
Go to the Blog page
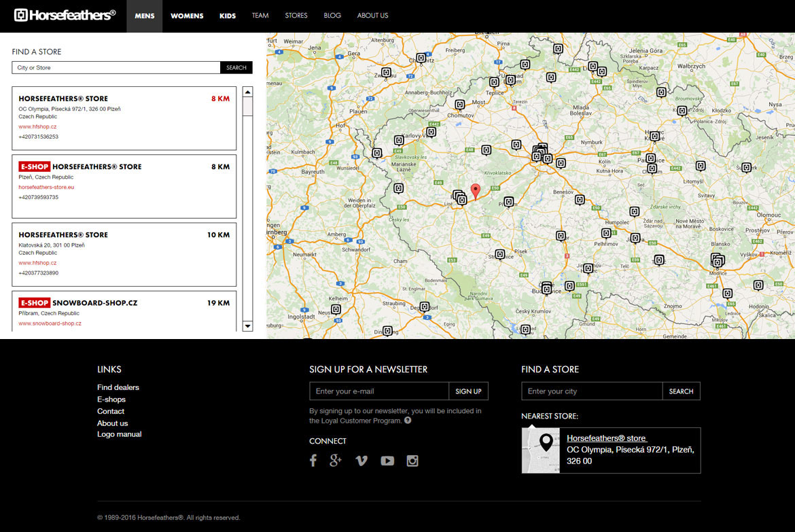click(332, 16)
